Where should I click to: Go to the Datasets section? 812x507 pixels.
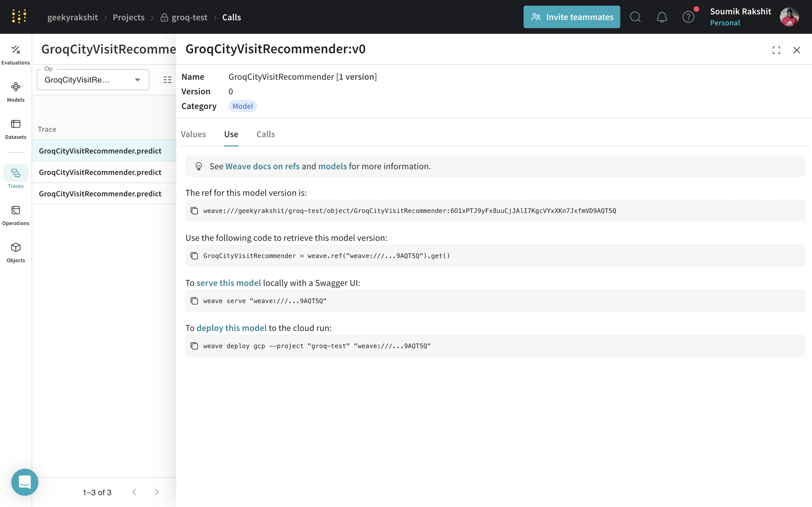point(16,129)
